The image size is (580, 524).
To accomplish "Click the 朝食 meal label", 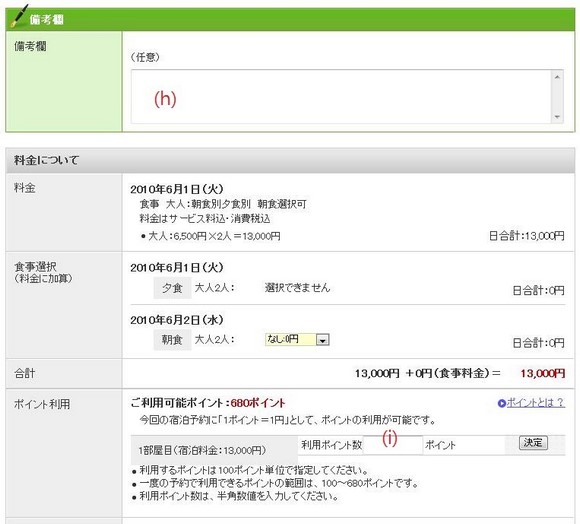I will tap(172, 339).
